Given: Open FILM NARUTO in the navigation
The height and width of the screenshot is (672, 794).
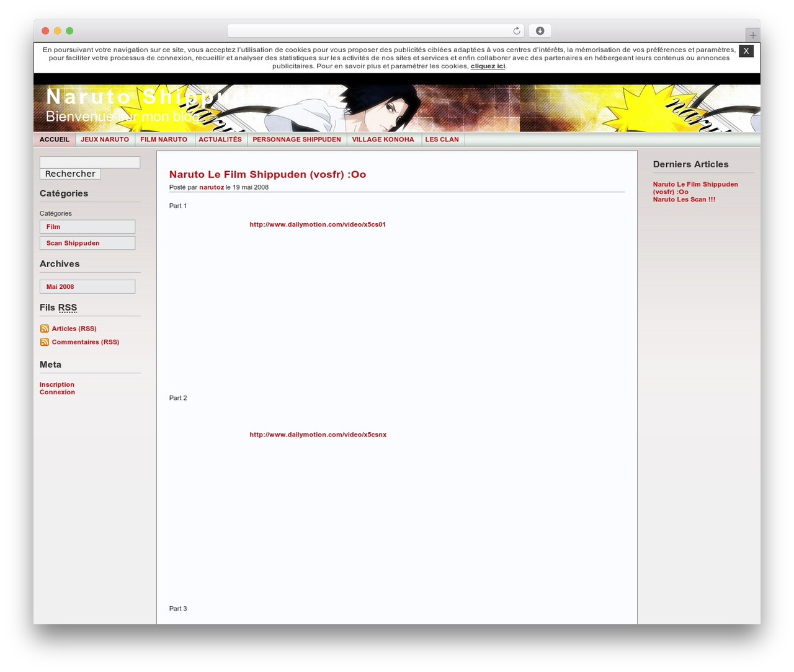Looking at the screenshot, I should (x=164, y=139).
